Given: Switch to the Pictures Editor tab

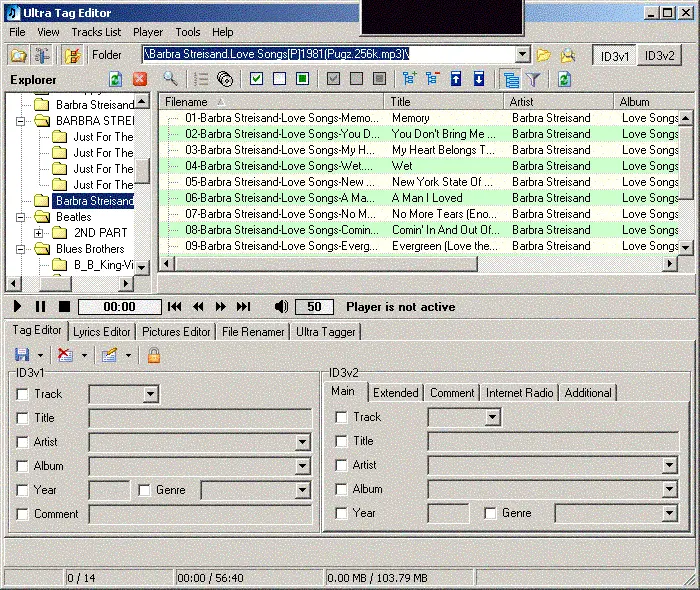Looking at the screenshot, I should 176,332.
